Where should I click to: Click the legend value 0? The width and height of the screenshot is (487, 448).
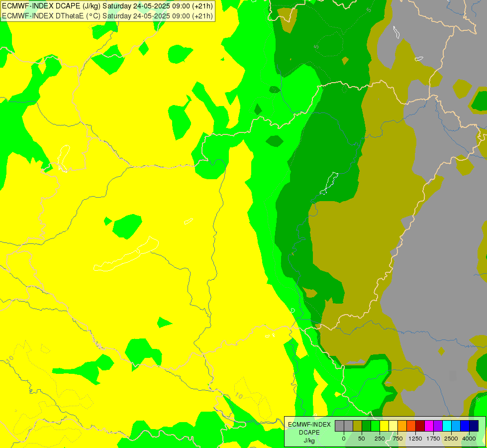point(344,439)
